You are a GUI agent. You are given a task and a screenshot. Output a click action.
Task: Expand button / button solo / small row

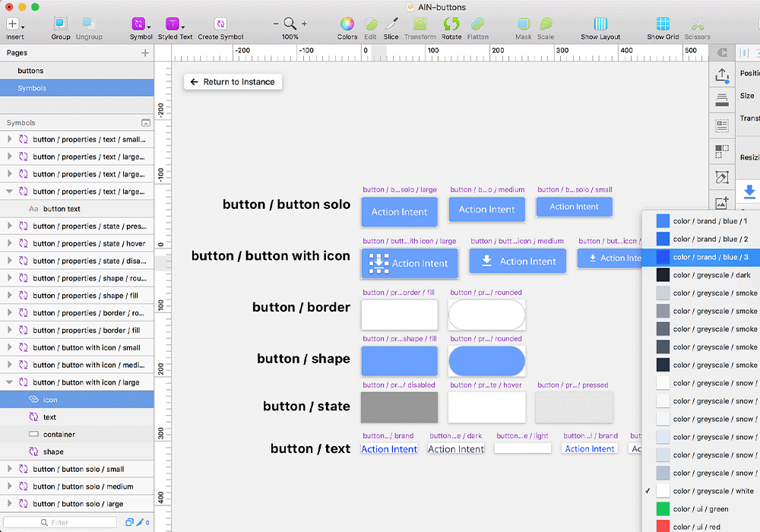point(9,468)
